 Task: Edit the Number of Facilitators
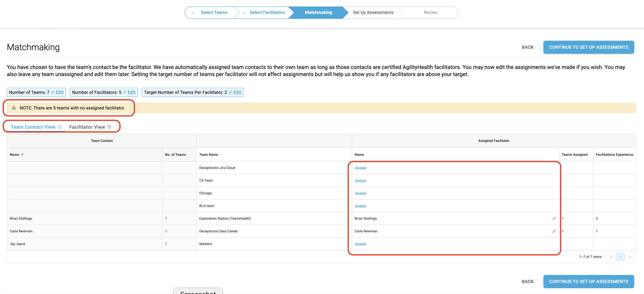[x=132, y=92]
